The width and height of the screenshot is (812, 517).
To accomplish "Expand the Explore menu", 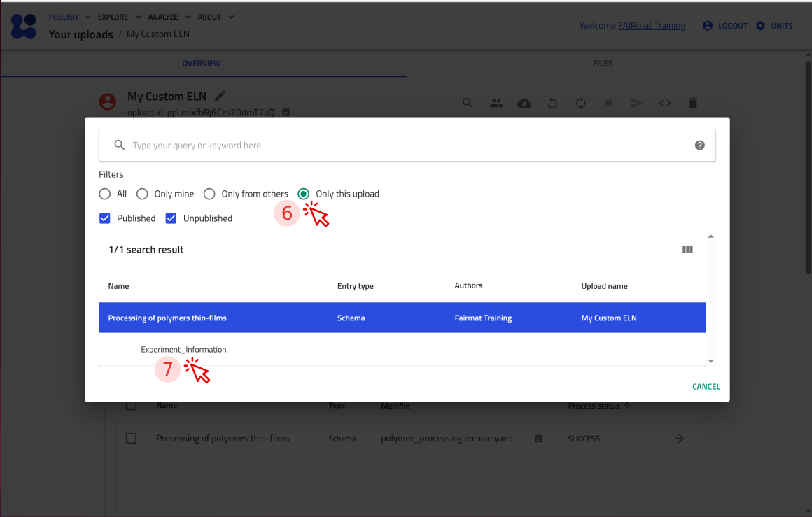I will (x=119, y=17).
